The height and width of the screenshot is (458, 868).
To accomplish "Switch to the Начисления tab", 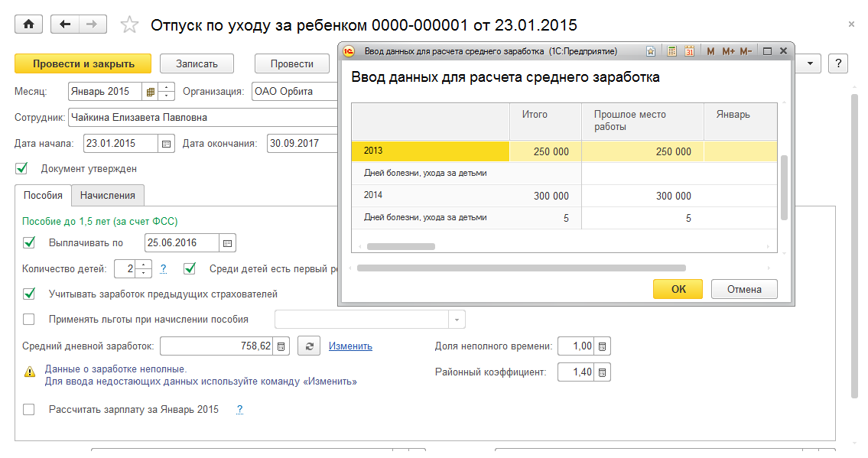I will click(x=108, y=195).
